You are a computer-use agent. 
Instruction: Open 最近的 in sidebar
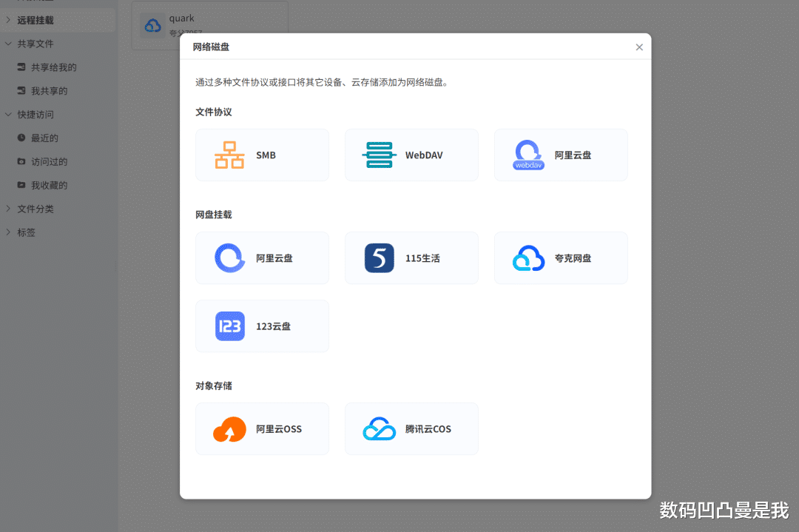pyautogui.click(x=44, y=138)
